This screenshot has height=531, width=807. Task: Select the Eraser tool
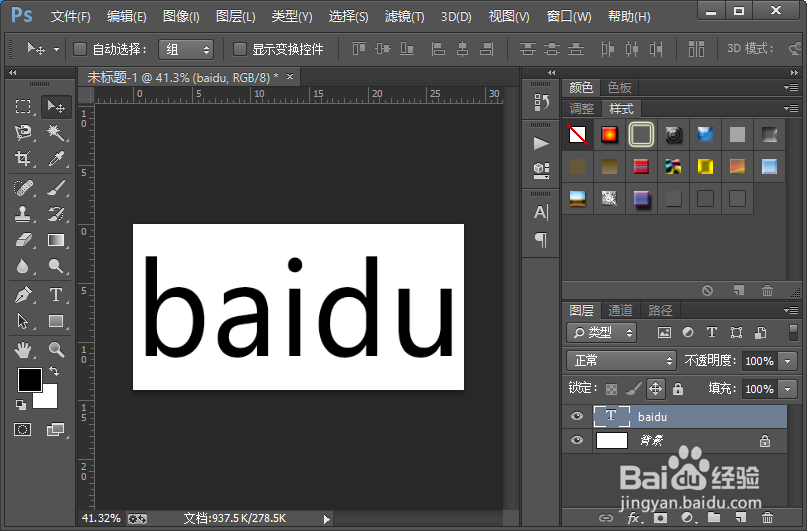coord(23,240)
